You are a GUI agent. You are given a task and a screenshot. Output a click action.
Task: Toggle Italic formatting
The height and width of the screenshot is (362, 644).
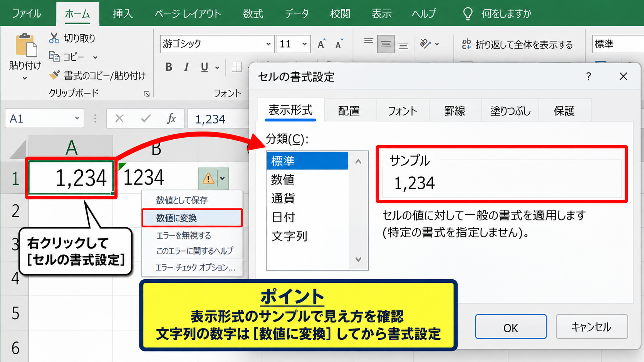[186, 67]
